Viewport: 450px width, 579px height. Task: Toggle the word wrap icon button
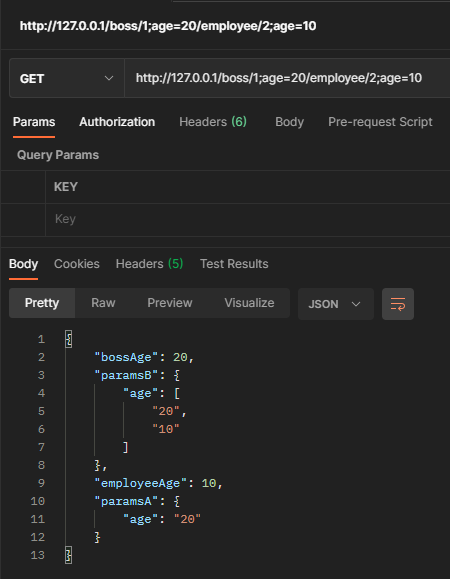pyautogui.click(x=398, y=304)
